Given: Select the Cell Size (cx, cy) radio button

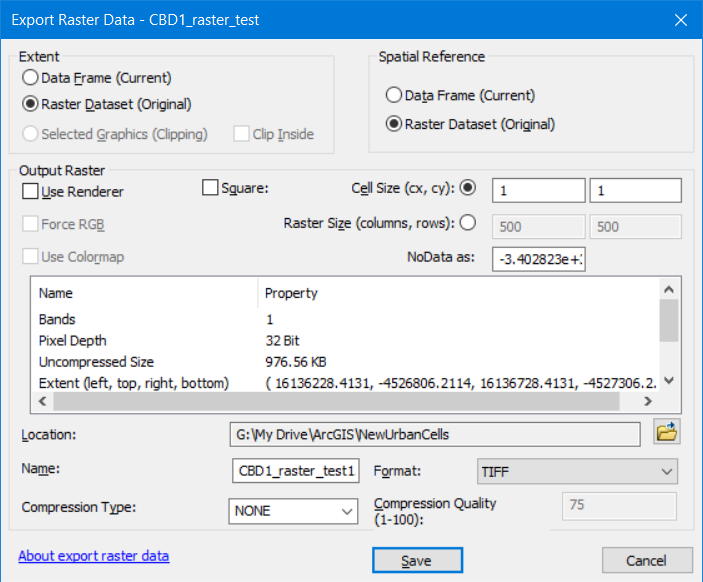Looking at the screenshot, I should point(468,187).
